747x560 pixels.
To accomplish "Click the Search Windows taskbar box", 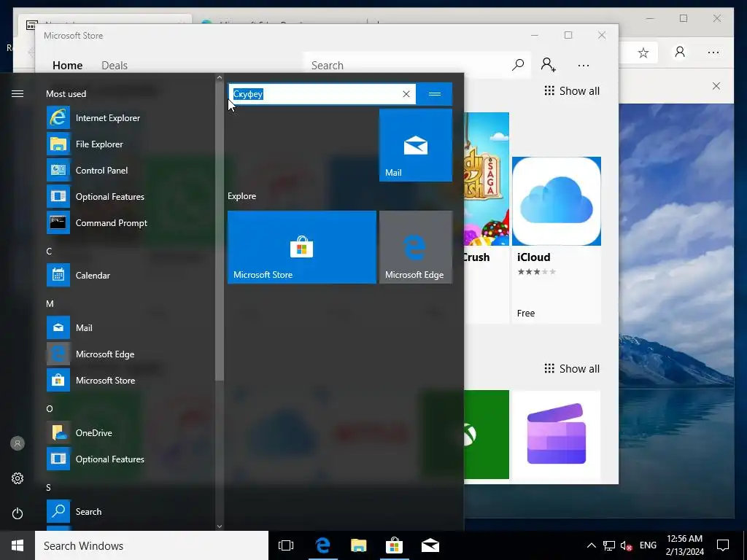I will pyautogui.click(x=152, y=545).
